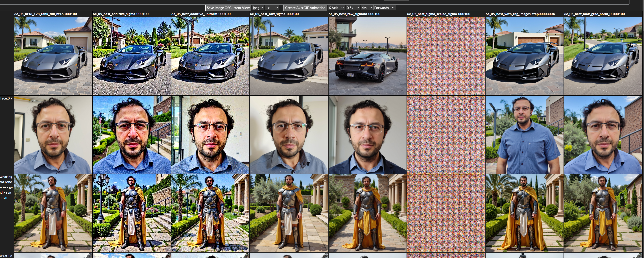Image resolution: width=644 pixels, height=258 pixels.
Task: Open man in blue shirt image under with_reg_images
Action: [x=524, y=135]
